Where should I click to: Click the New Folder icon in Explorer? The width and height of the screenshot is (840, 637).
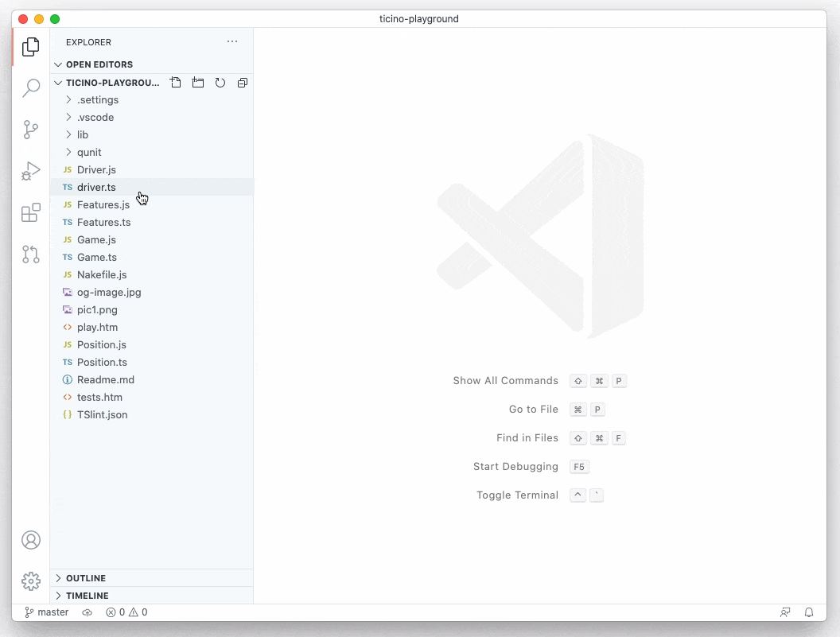pyautogui.click(x=198, y=82)
